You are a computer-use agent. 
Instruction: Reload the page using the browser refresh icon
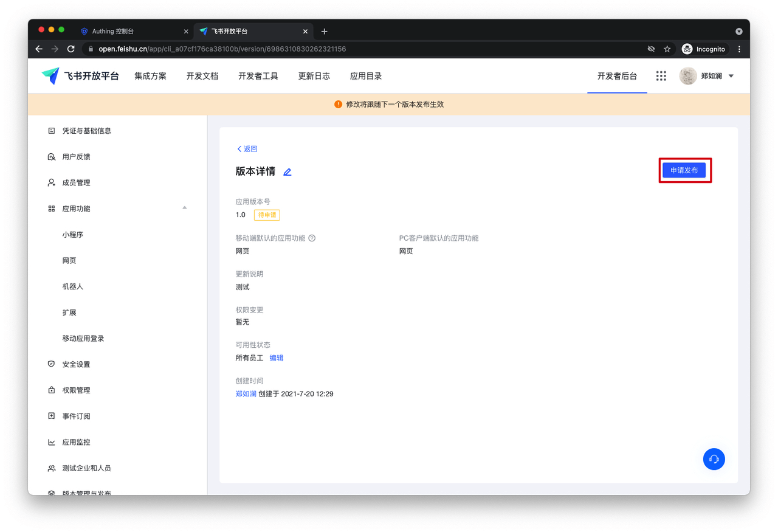(71, 49)
